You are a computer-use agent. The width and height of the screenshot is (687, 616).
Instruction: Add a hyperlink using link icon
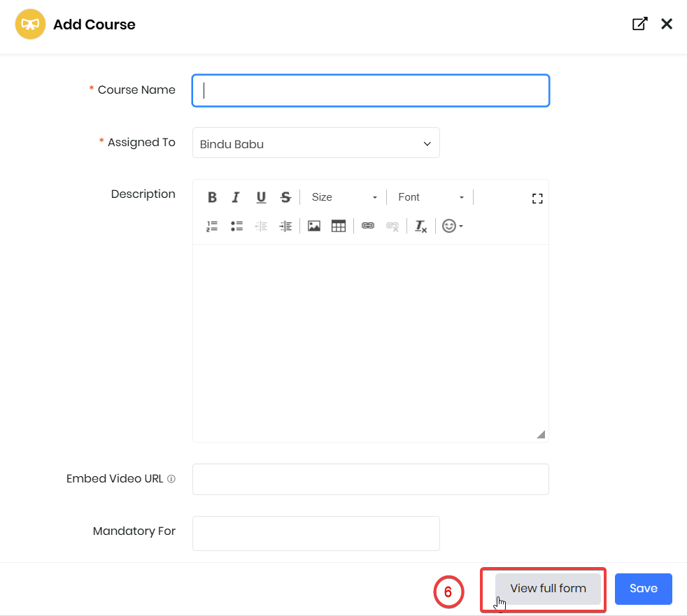(x=368, y=226)
